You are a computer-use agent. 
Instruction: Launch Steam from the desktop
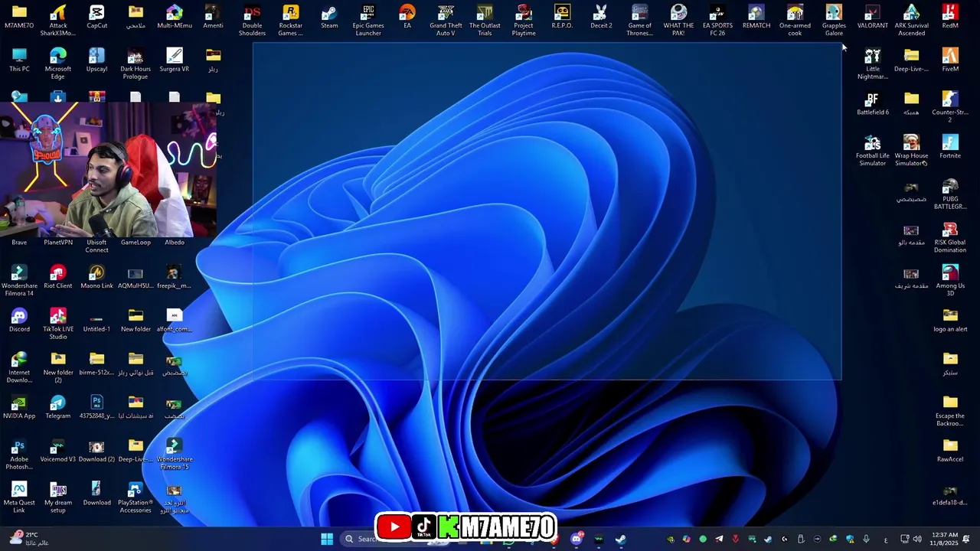tap(329, 17)
